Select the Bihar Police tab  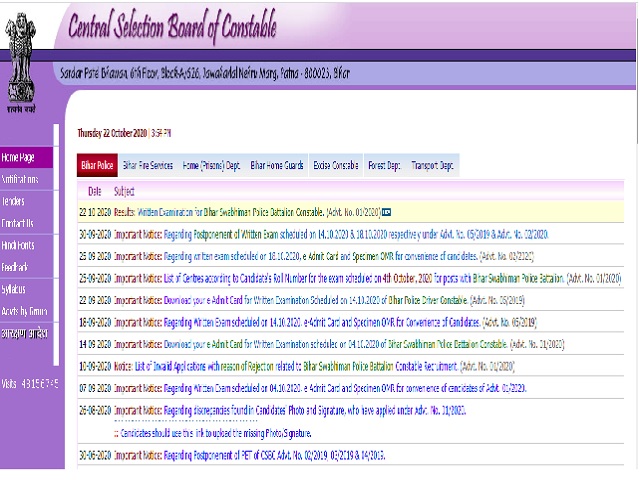(97, 165)
